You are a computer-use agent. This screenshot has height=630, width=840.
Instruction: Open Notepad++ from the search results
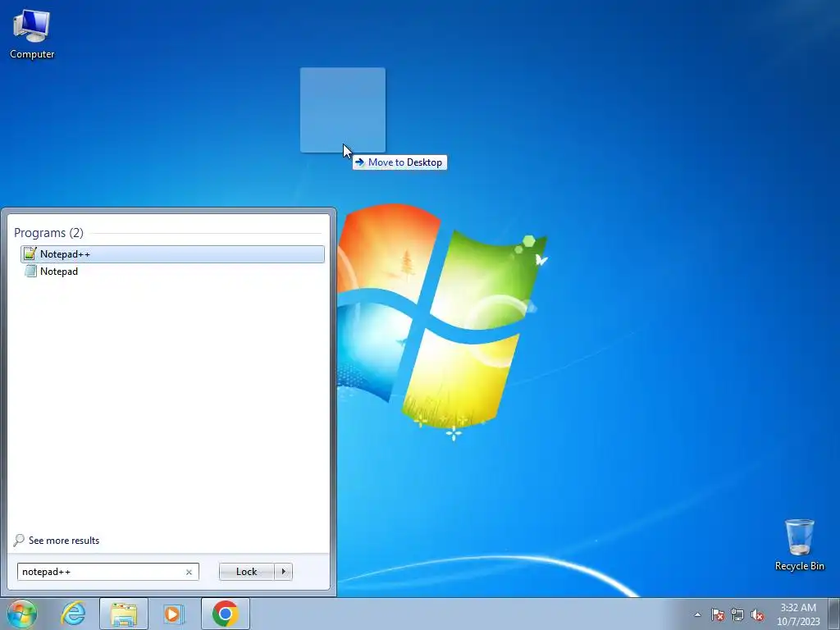(172, 254)
